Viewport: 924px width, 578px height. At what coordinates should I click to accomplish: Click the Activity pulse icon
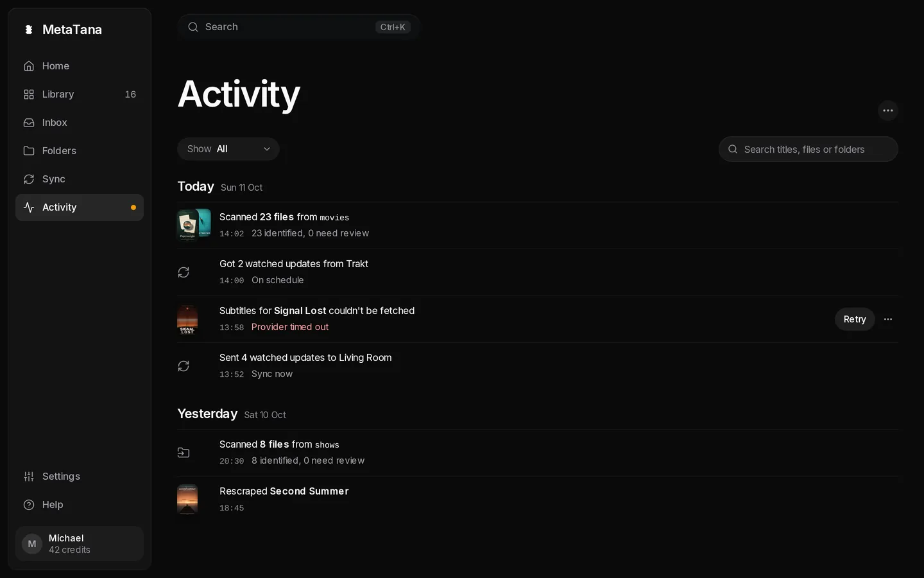[29, 207]
